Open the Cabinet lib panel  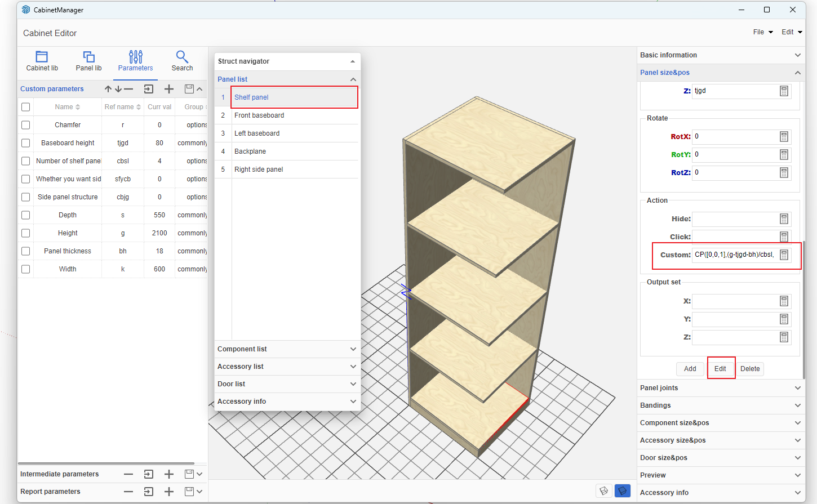click(42, 61)
